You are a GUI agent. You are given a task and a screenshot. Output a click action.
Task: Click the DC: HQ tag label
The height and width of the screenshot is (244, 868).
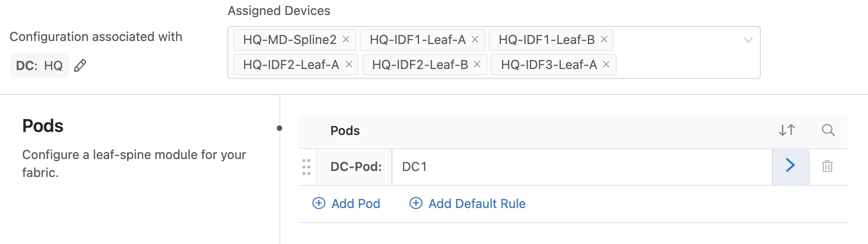click(39, 65)
